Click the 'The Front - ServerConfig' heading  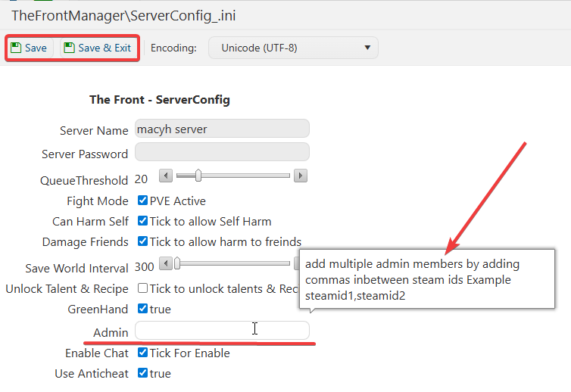160,100
